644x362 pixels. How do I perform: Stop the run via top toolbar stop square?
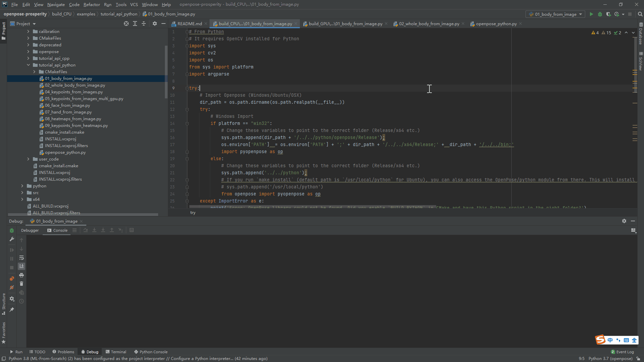tap(630, 14)
